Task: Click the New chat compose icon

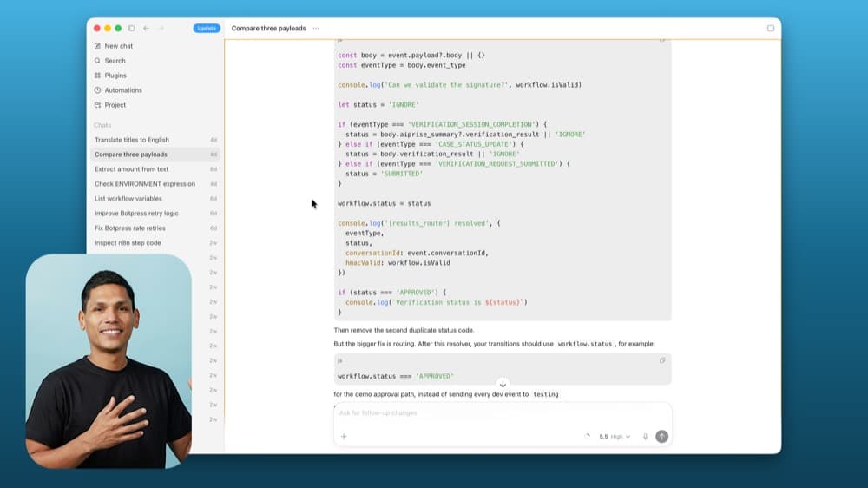Action: (x=97, y=46)
